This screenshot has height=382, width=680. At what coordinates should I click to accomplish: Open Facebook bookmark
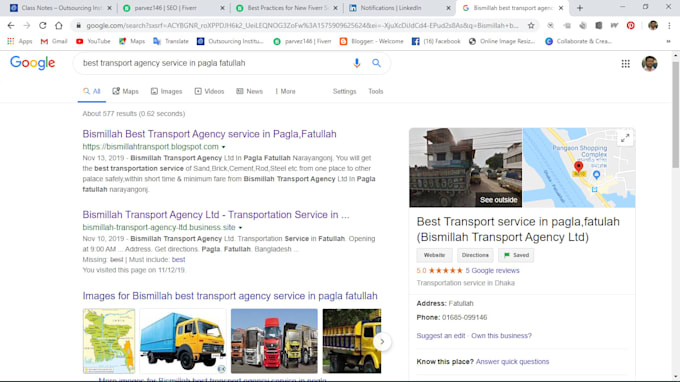(x=436, y=41)
